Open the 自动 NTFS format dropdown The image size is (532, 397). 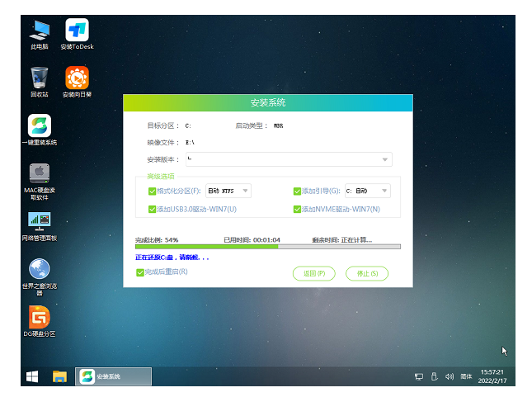click(228, 191)
